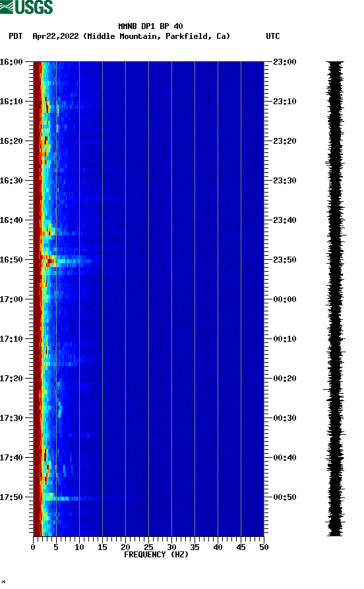Click the '00:10' UTC time label

[285, 339]
